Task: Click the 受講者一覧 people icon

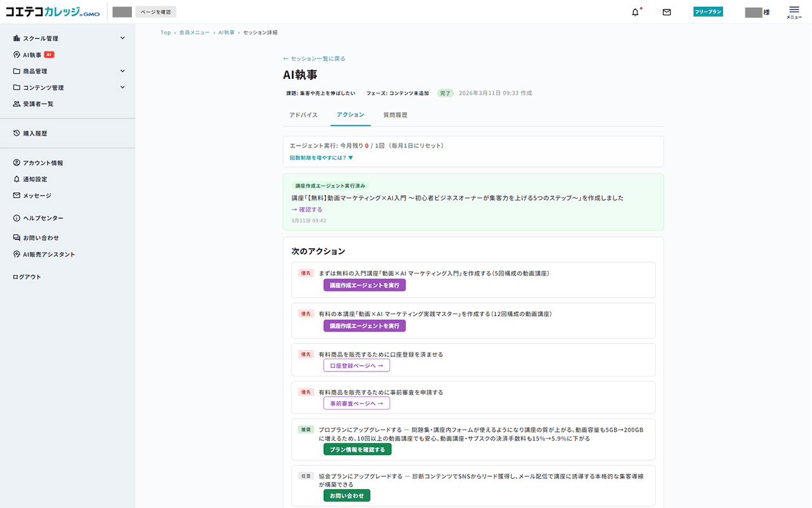Action: point(17,104)
